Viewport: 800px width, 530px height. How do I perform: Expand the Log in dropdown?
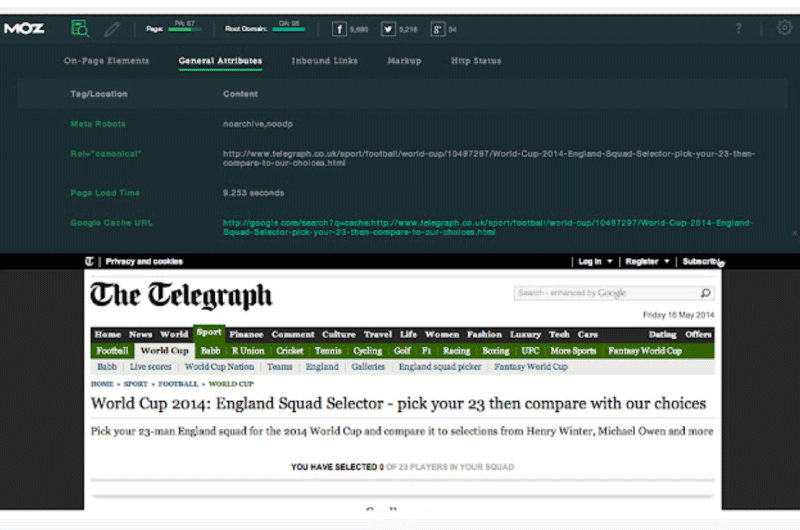point(595,261)
